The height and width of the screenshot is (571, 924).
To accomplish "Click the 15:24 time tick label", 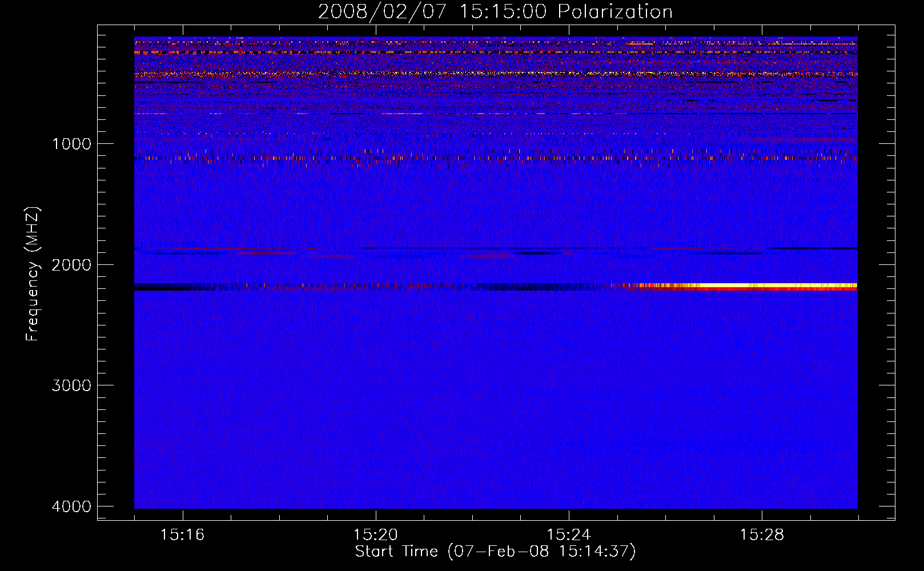I will pos(568,535).
